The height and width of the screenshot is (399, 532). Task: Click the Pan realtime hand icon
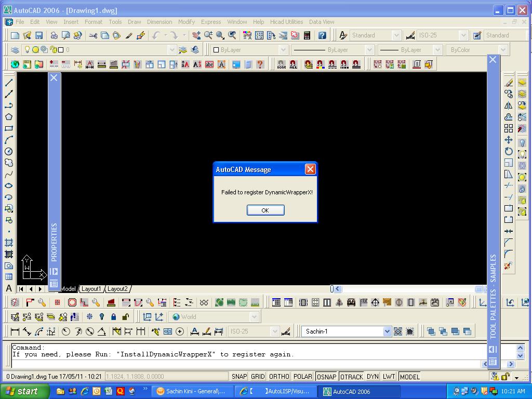pyautogui.click(x=196, y=35)
